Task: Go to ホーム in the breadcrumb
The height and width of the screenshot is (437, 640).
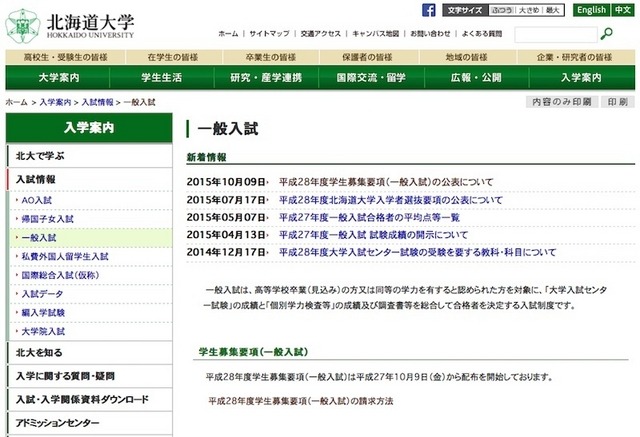Action: (x=16, y=102)
